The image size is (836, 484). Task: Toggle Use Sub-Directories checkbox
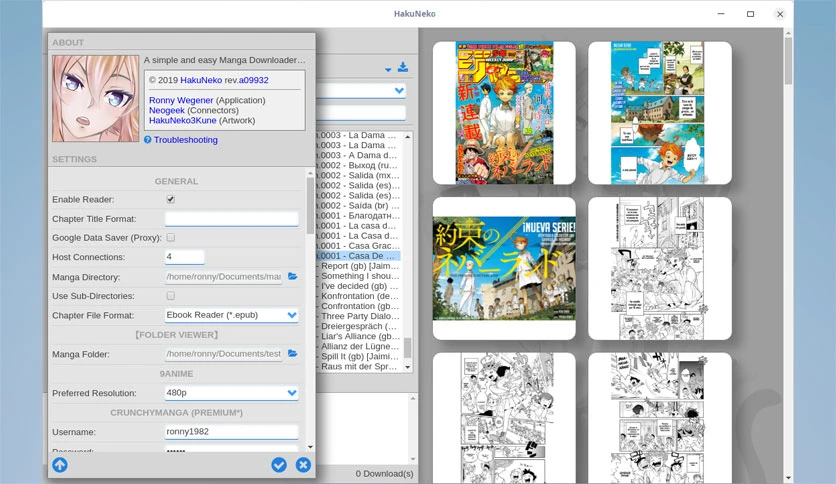pos(171,295)
